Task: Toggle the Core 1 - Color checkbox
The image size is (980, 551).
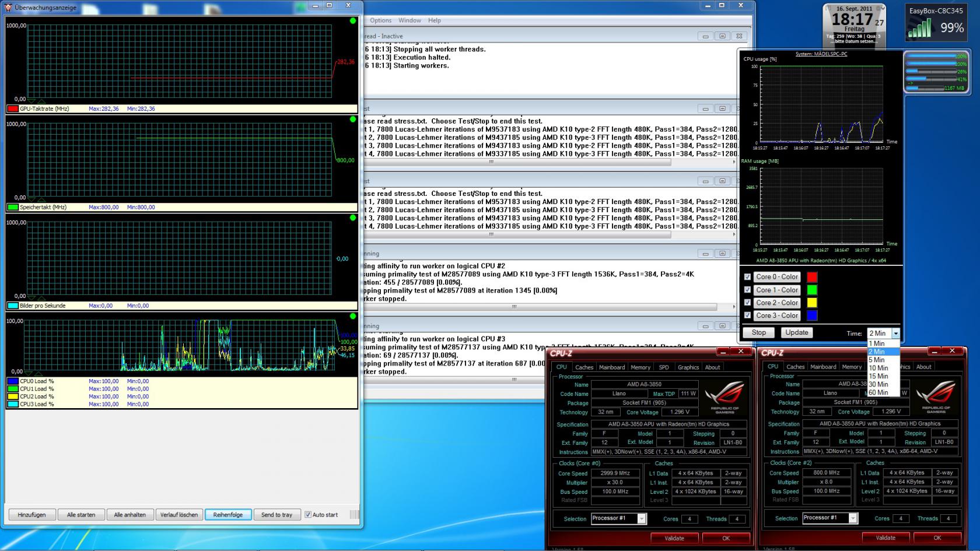Action: pos(747,290)
